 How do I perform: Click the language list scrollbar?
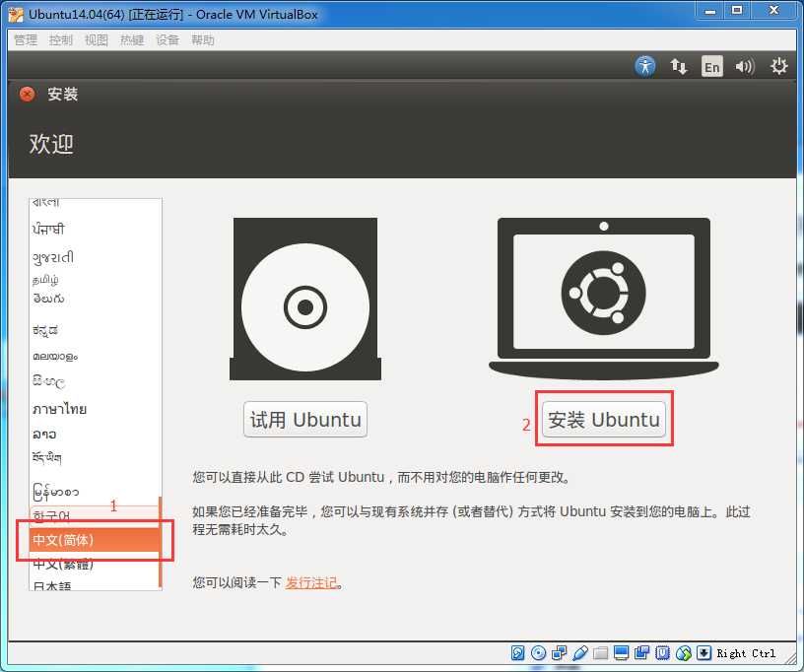click(x=161, y=541)
